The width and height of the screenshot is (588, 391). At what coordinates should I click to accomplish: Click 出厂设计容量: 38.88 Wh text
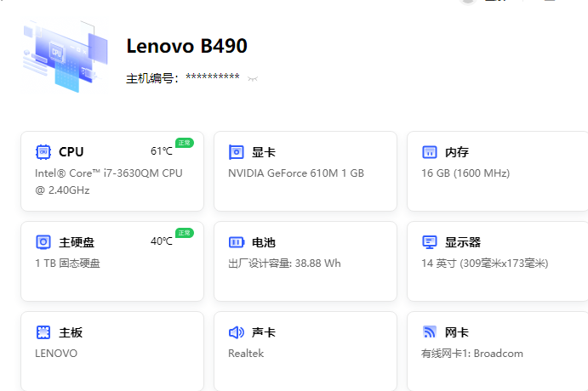(x=284, y=263)
